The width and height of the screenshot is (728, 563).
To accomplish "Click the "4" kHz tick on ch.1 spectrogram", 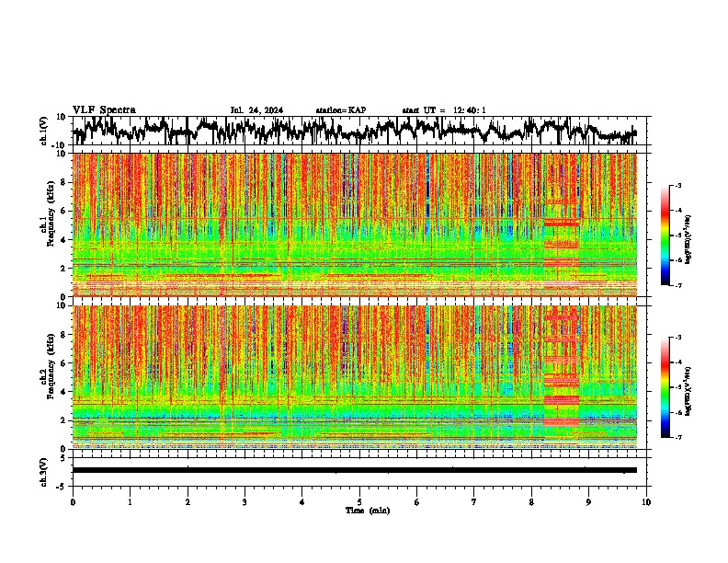I will [x=64, y=240].
